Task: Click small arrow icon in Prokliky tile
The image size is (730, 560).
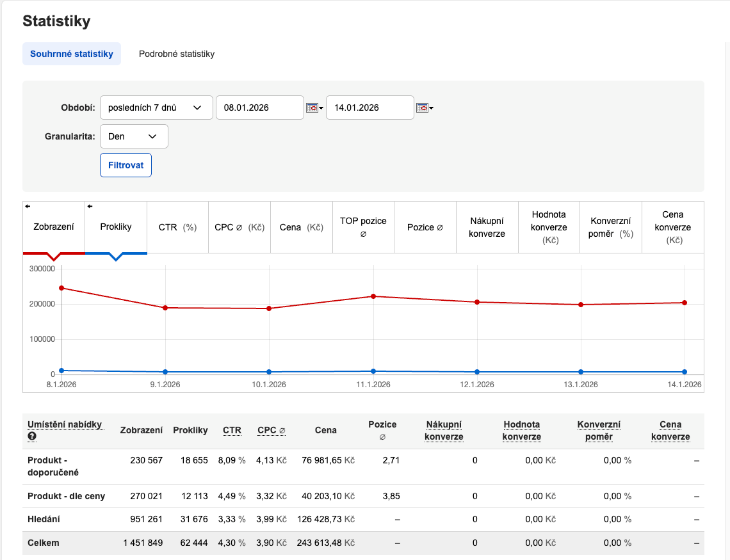Action: [x=90, y=206]
